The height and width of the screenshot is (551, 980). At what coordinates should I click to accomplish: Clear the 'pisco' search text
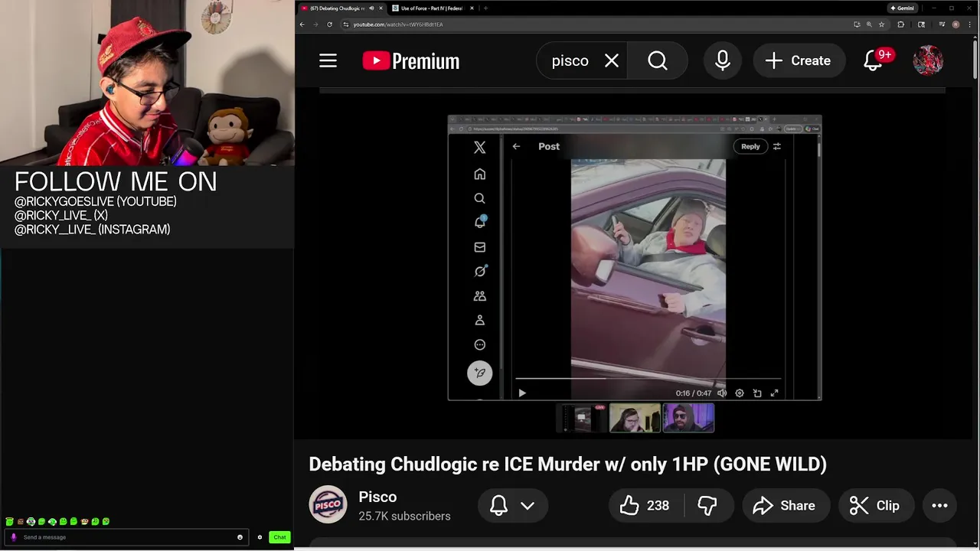pyautogui.click(x=611, y=60)
